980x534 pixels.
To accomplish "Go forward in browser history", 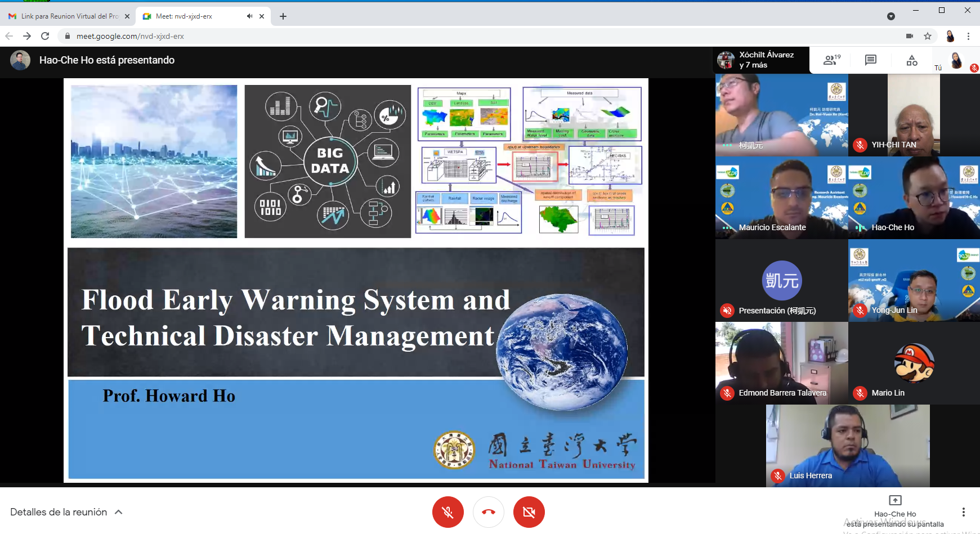I will pos(27,36).
